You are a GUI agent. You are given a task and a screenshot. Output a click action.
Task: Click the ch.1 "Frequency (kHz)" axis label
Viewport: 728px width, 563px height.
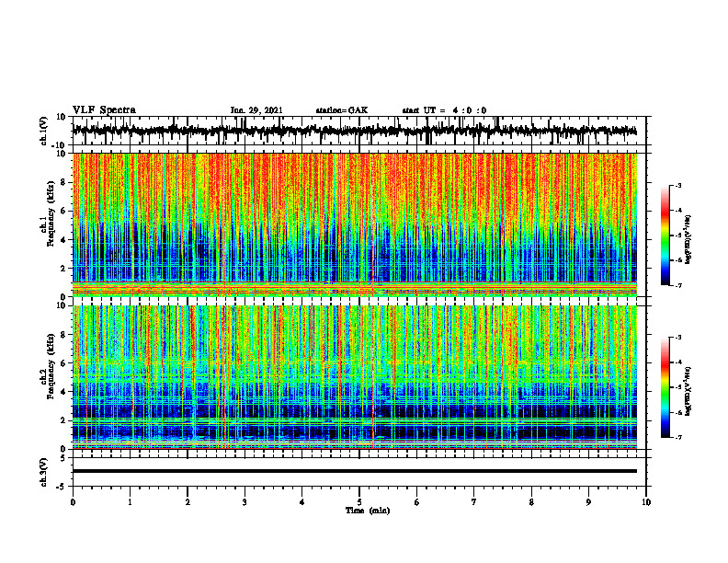pyautogui.click(x=51, y=213)
